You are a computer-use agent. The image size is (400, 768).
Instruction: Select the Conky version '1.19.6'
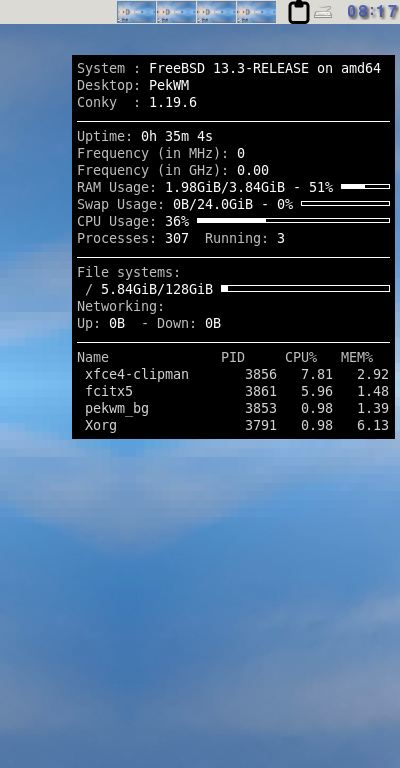(x=173, y=102)
